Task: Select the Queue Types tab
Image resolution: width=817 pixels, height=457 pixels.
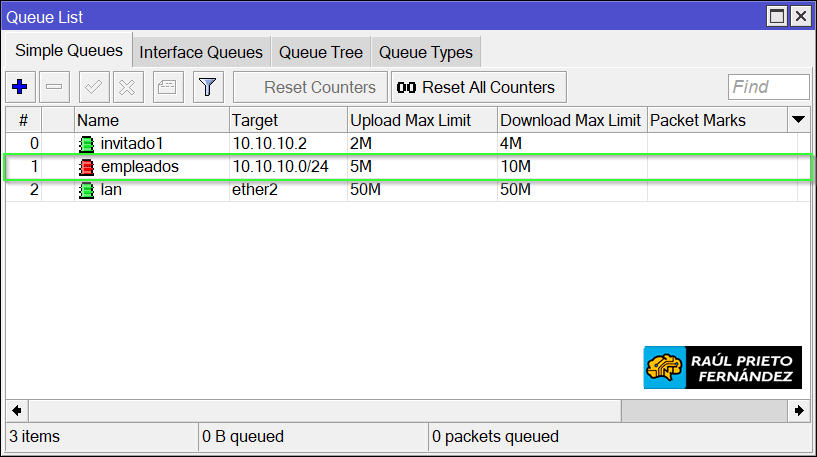Action: pyautogui.click(x=426, y=52)
